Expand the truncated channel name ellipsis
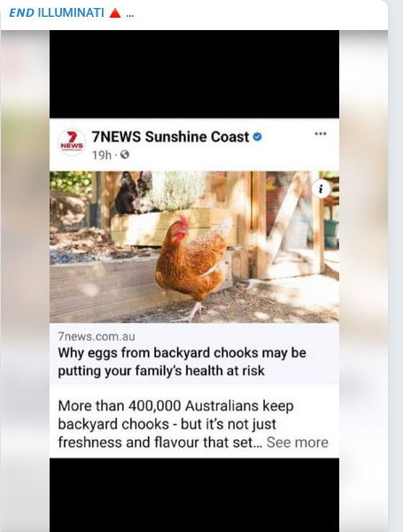Viewport: 403px width, 532px height. click(x=130, y=14)
